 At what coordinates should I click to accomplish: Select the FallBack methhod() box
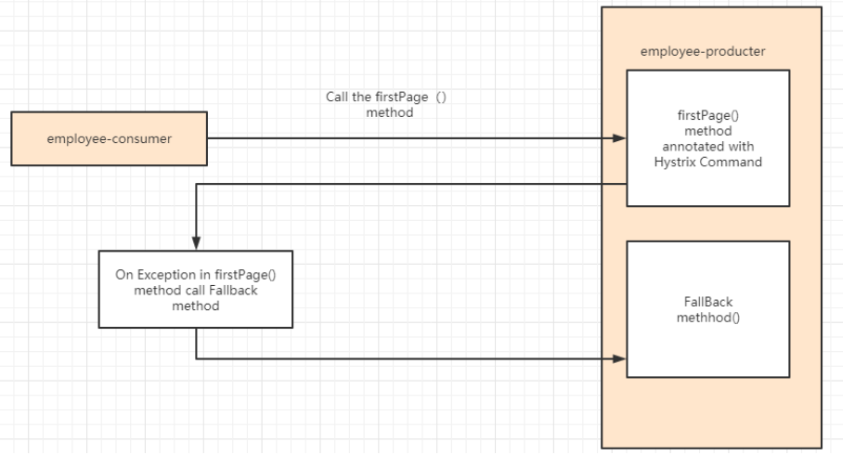(x=708, y=309)
